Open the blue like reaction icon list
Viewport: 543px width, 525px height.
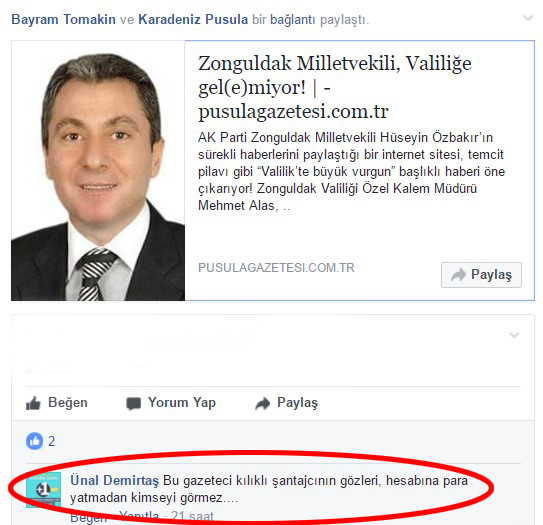click(35, 441)
